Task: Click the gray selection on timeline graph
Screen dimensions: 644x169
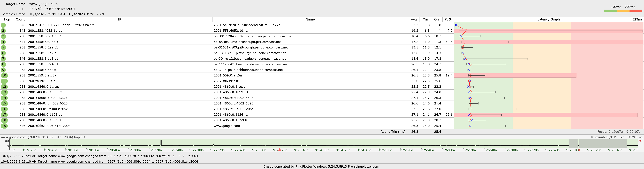Action: point(598,143)
